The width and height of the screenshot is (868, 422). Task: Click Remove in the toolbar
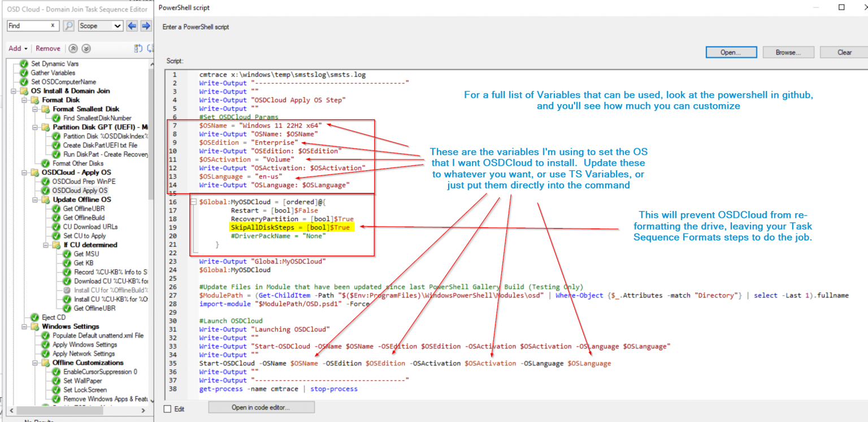coord(48,48)
